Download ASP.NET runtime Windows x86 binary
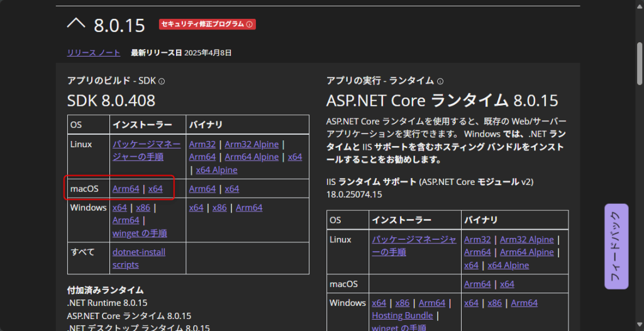The image size is (644, 331). pos(494,303)
